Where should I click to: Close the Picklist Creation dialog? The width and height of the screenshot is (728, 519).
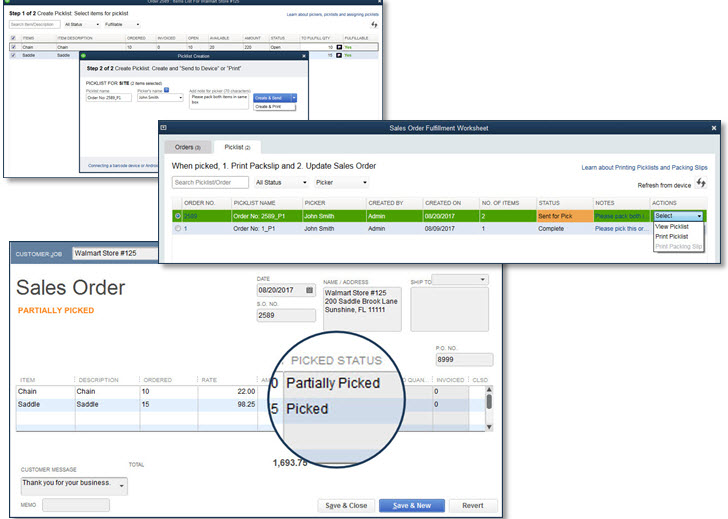click(x=304, y=56)
